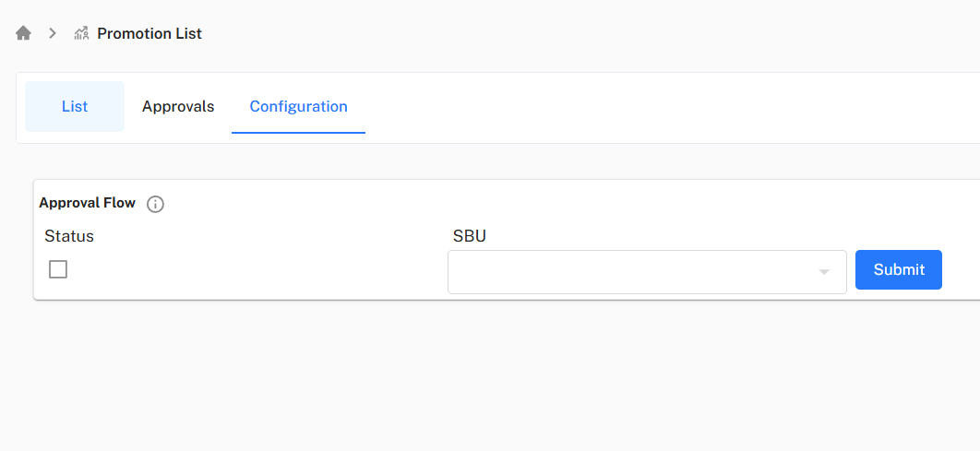
Task: Click the Status label text
Action: pyautogui.click(x=69, y=236)
